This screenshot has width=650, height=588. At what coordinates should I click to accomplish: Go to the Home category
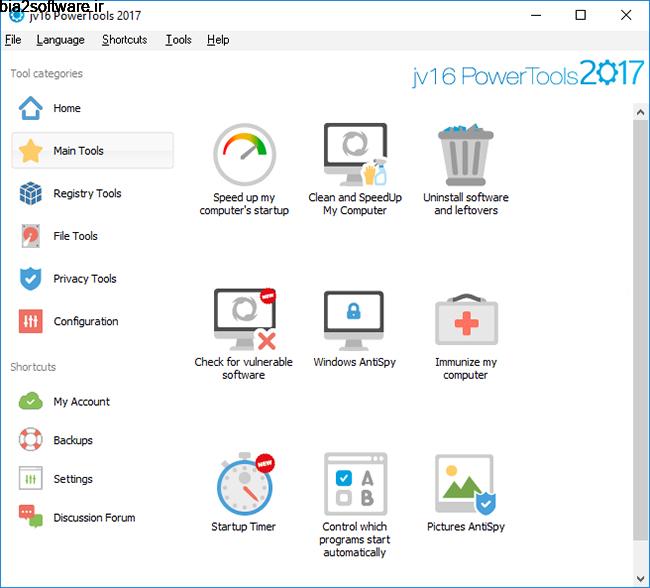(66, 108)
